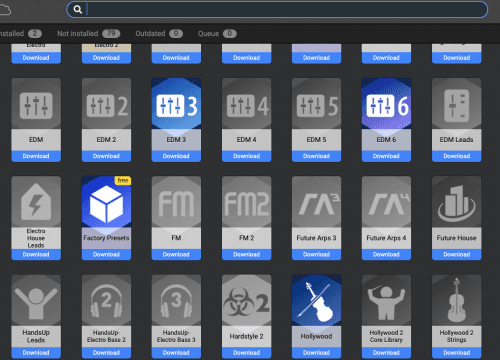Click the "Factory Presets" label

tap(106, 238)
